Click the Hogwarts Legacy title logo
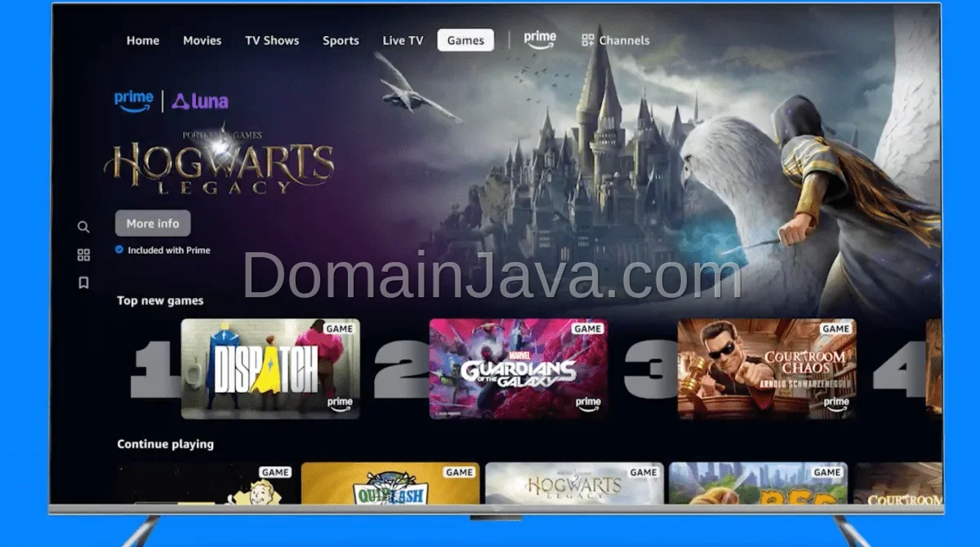The image size is (980, 547). (x=219, y=163)
